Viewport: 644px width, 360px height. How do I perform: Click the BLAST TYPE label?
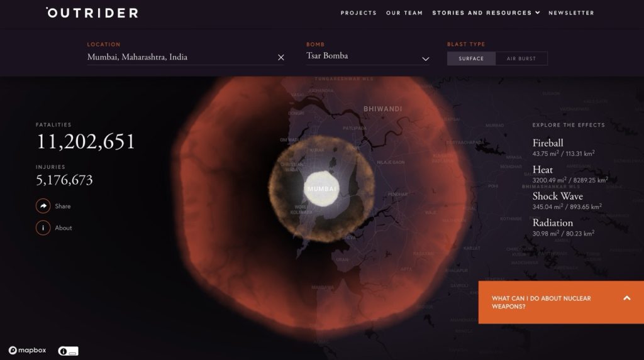pyautogui.click(x=466, y=45)
